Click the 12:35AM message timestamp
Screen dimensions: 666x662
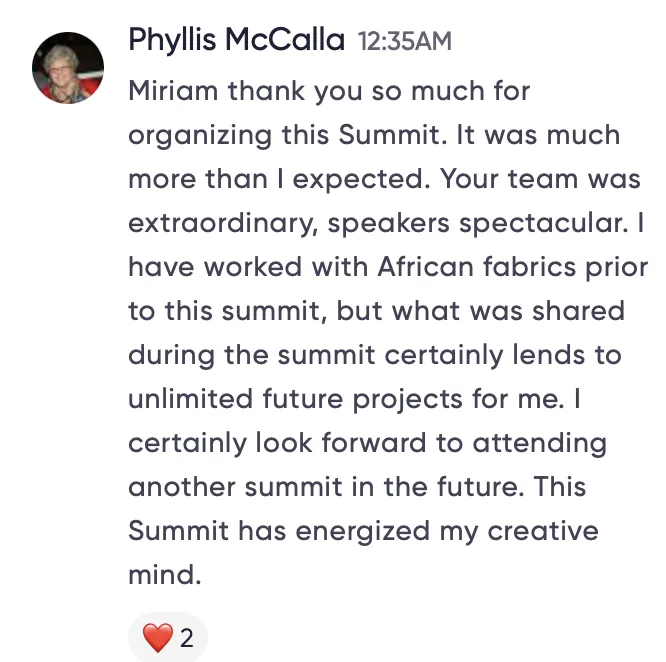click(x=405, y=41)
